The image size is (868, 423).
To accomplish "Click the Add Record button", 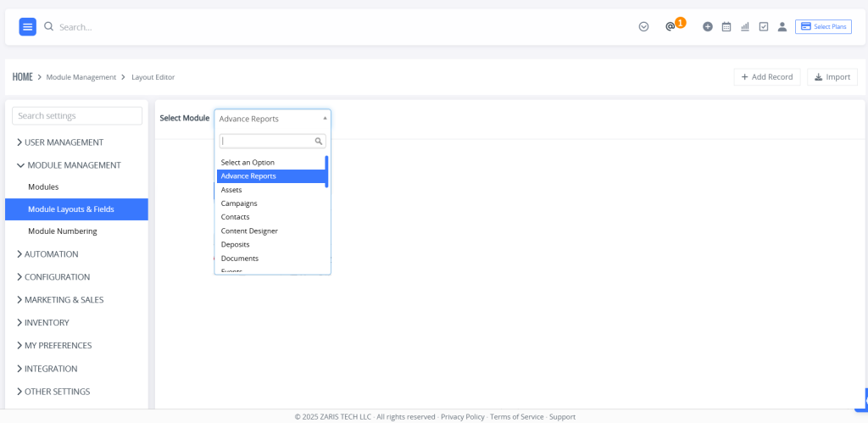I will 766,77.
